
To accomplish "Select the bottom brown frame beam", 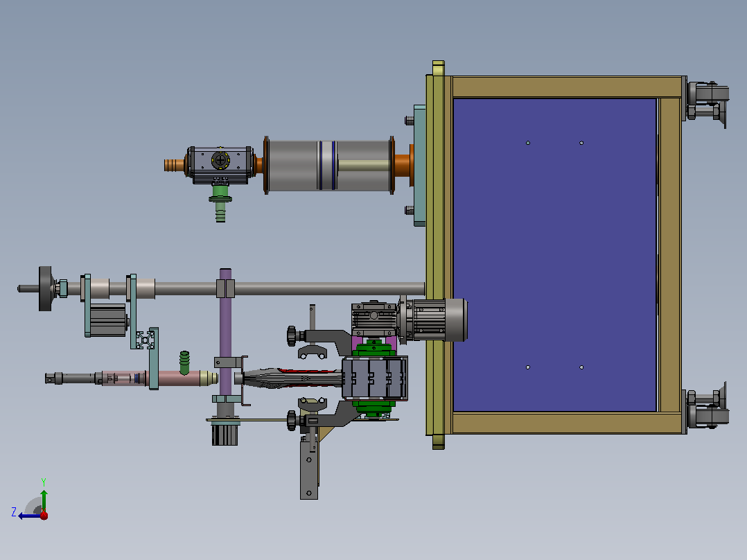I will [567, 423].
